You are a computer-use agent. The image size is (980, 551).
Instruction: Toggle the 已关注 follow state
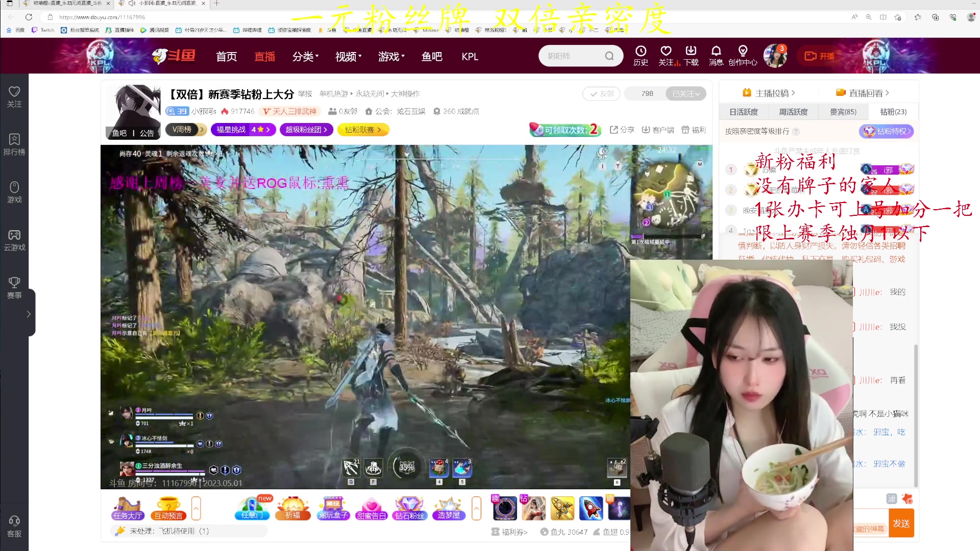(x=682, y=93)
